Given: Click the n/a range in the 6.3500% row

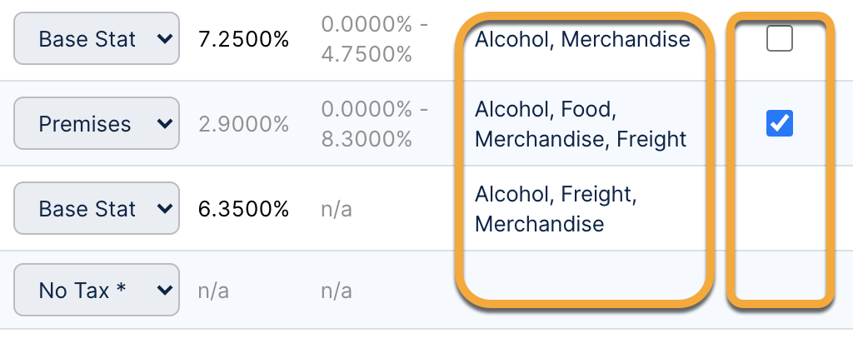Looking at the screenshot, I should (x=336, y=208).
